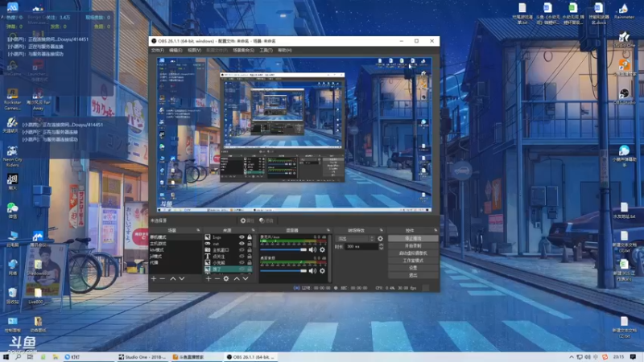Image resolution: width=644 pixels, height=362 pixels.
Task: Remove the selected source with the minus icon
Action: 217,278
